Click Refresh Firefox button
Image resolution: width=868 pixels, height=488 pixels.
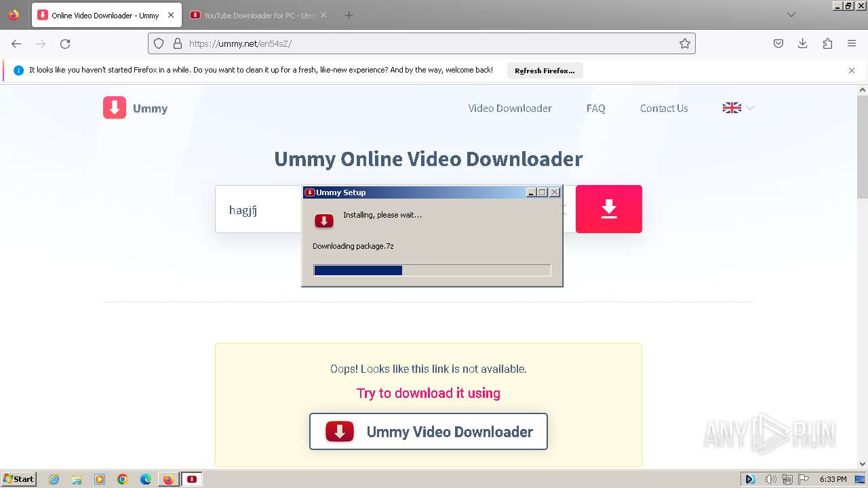pos(545,70)
